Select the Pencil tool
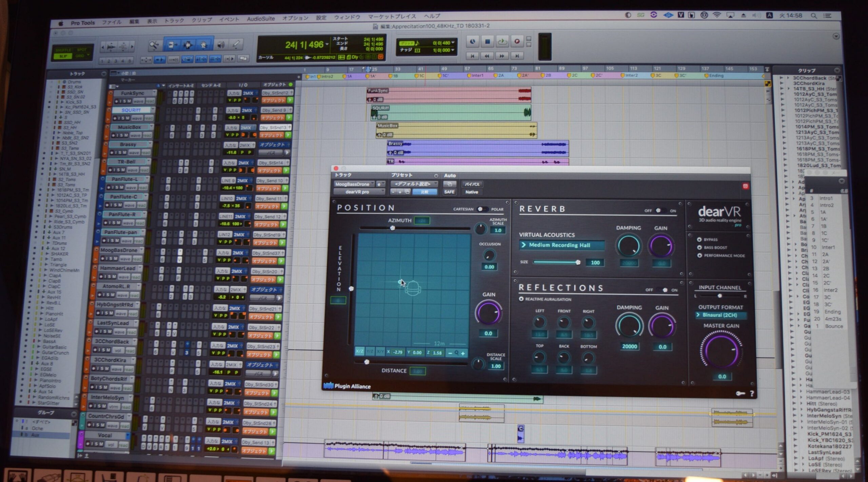Screen dimensions: 868x482 [236, 44]
